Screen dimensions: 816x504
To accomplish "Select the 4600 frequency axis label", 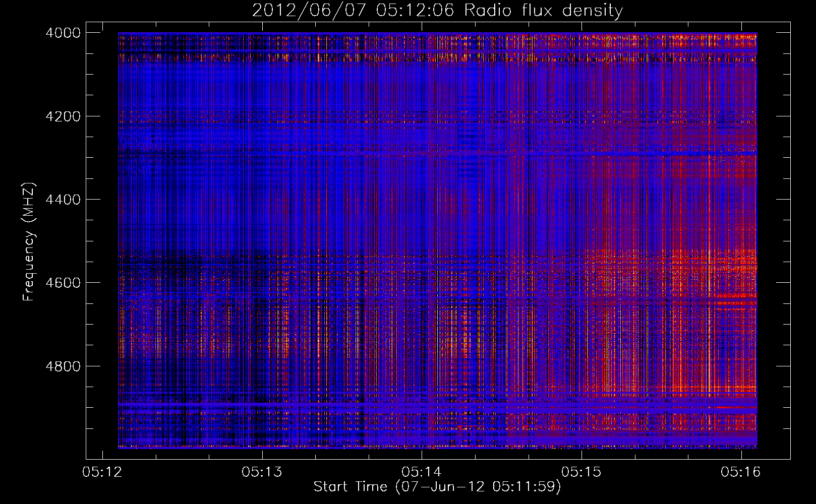I will pyautogui.click(x=63, y=283).
